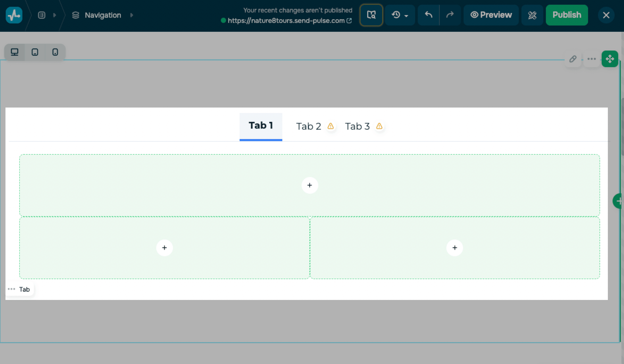Undo the last change
The width and height of the screenshot is (624, 364).
(428, 15)
